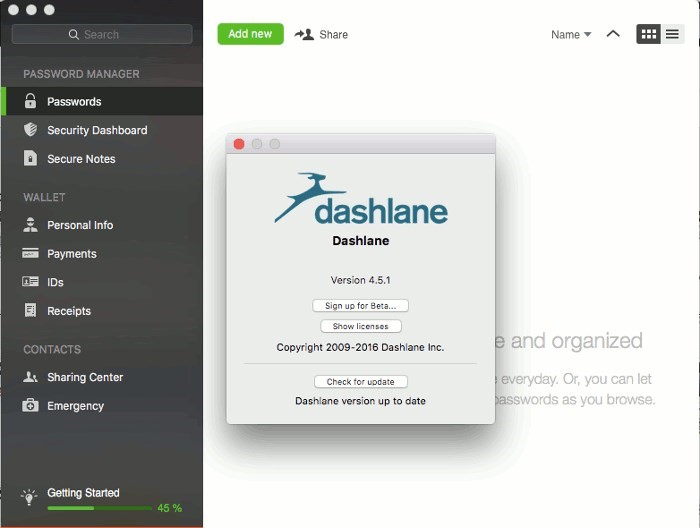This screenshot has height=528, width=700.
Task: Open the Name sort dropdown
Action: click(x=571, y=34)
